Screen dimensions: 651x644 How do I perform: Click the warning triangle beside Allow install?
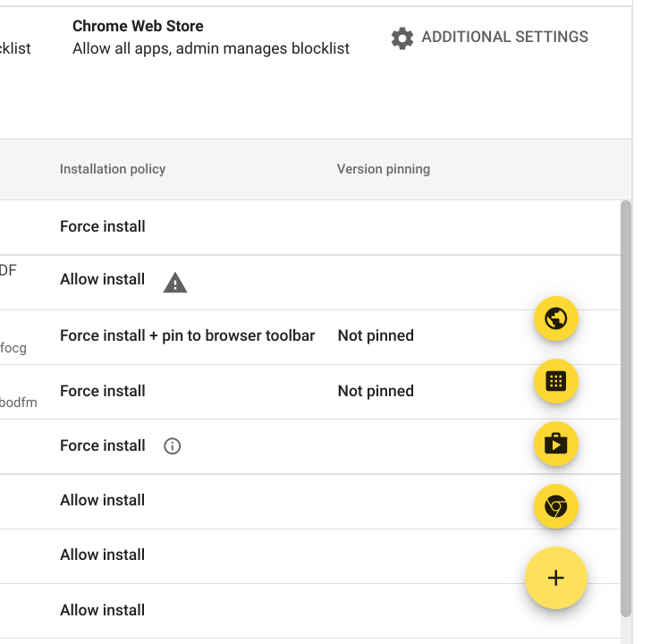174,283
